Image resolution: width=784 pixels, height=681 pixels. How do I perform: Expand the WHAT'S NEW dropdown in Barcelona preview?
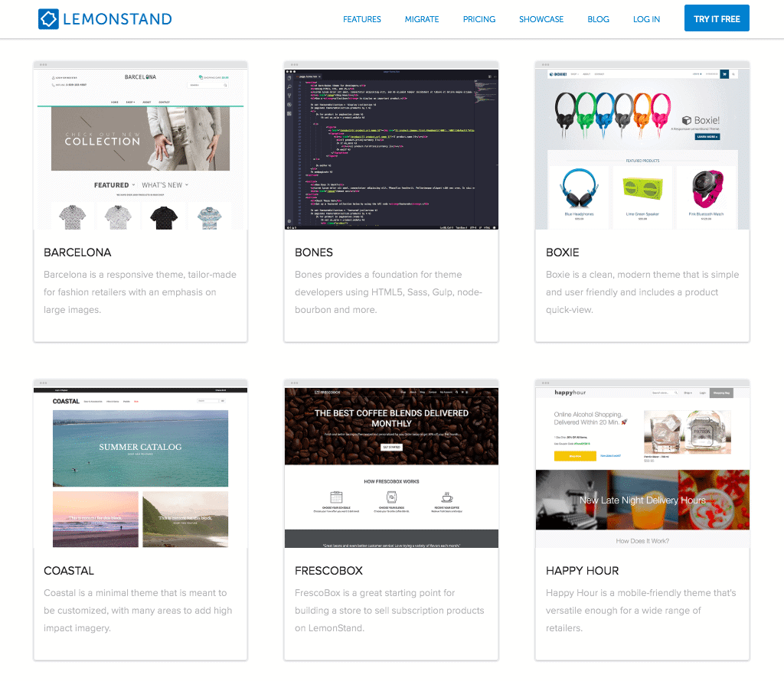165,185
